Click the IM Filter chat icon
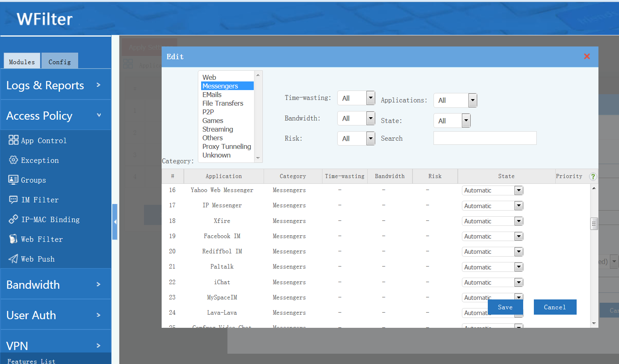Screen dimensions: 619x364 tap(13, 199)
